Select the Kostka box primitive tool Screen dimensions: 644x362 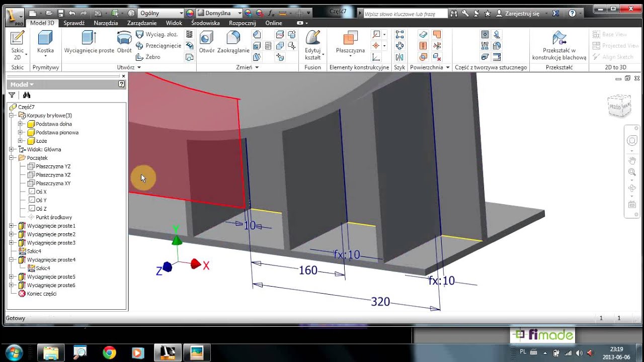pos(45,43)
